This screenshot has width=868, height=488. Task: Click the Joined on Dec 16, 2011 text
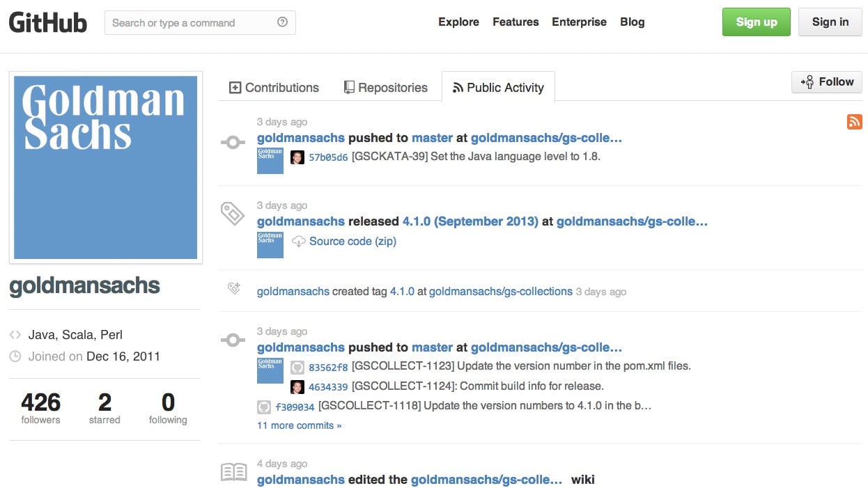(94, 356)
